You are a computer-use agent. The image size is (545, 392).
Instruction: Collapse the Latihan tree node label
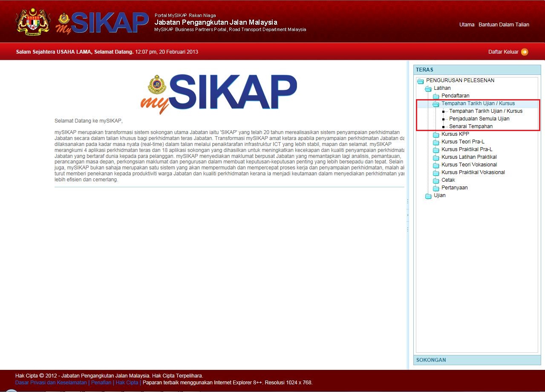(442, 88)
